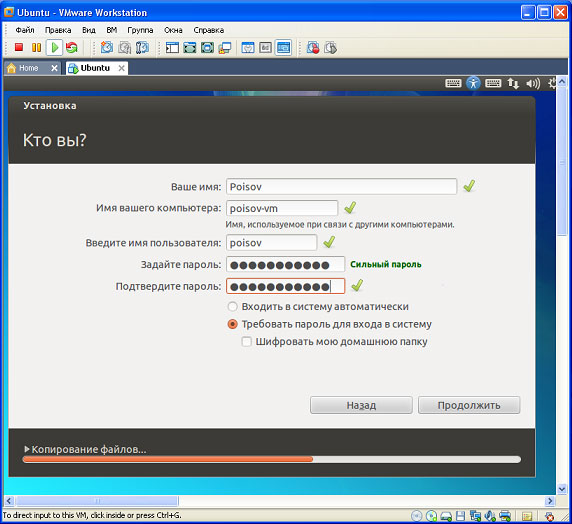Click the 'Сильный пароль' strength text

pos(386,264)
